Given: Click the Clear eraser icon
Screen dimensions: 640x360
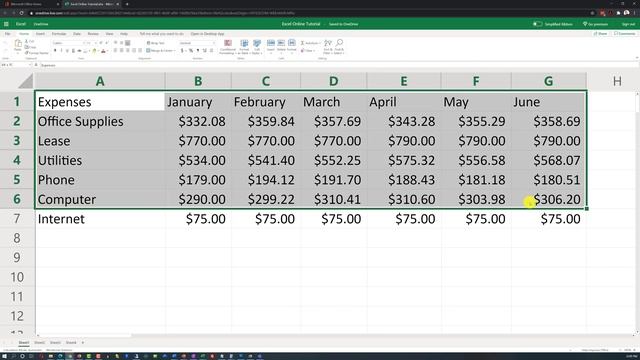Looking at the screenshot, I should pyautogui.click(x=302, y=51).
